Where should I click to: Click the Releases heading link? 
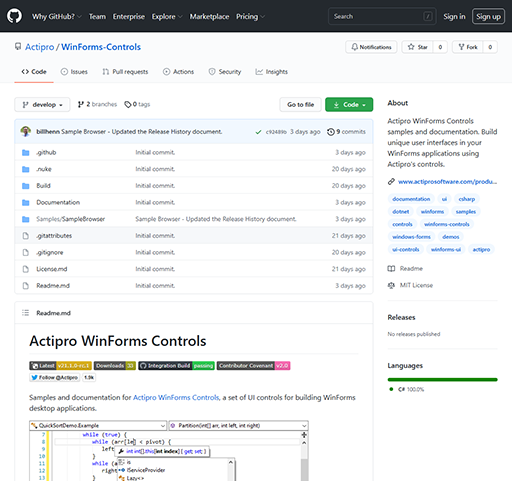coord(401,317)
